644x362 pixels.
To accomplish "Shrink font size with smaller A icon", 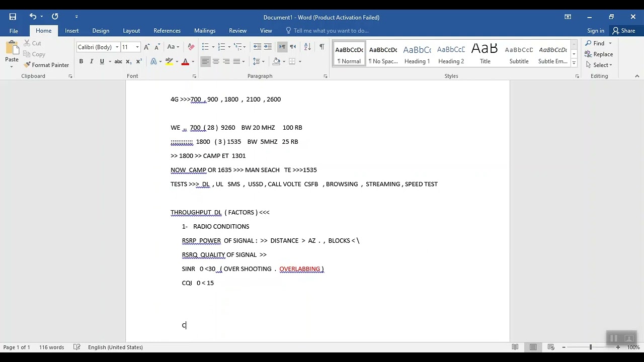I will pos(156,47).
